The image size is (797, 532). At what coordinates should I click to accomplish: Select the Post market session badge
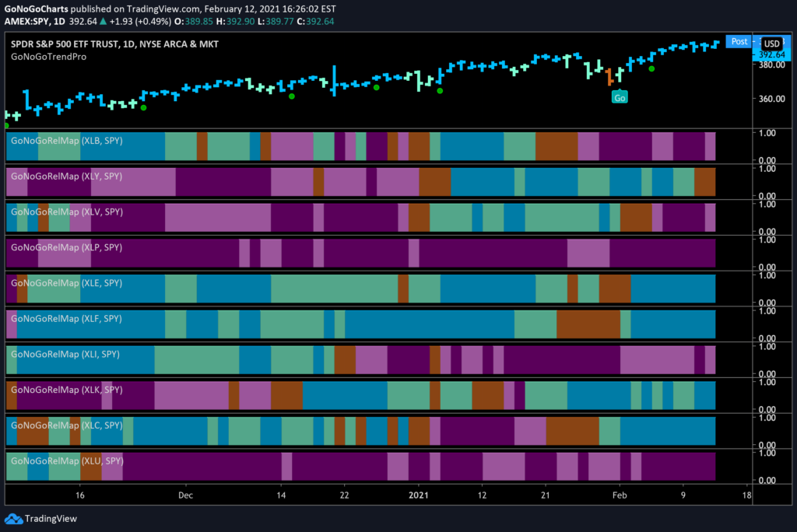pyautogui.click(x=739, y=42)
